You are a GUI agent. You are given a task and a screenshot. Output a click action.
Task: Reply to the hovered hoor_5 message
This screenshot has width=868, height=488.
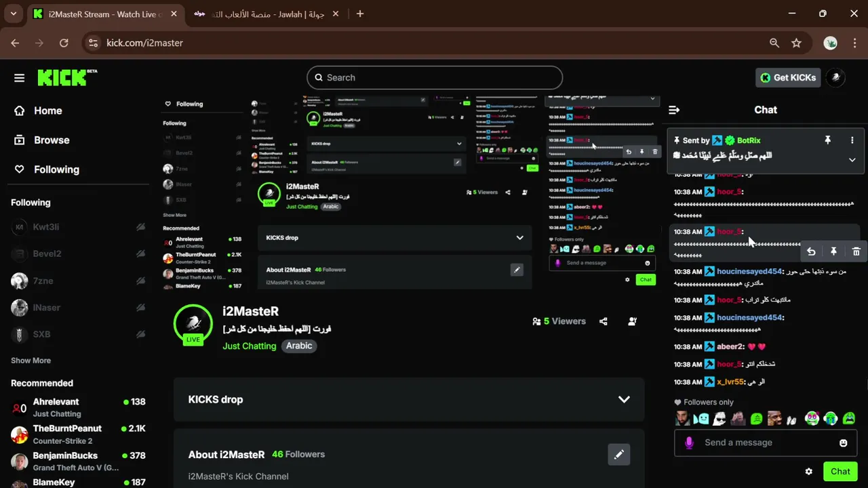[811, 251]
